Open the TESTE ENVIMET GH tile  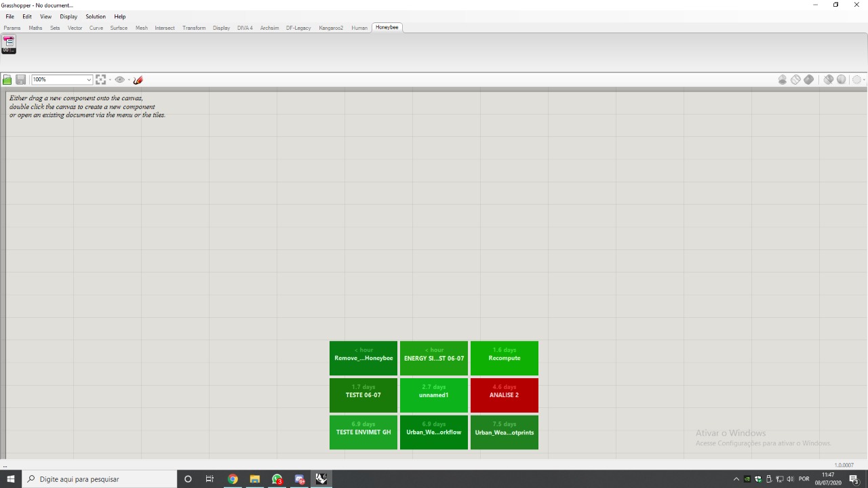click(x=363, y=432)
